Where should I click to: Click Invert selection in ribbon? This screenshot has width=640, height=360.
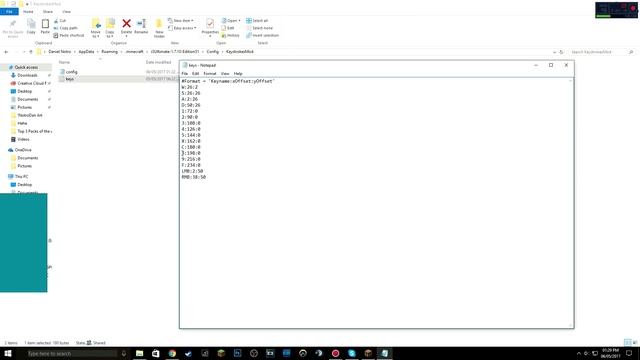pyautogui.click(x=262, y=36)
